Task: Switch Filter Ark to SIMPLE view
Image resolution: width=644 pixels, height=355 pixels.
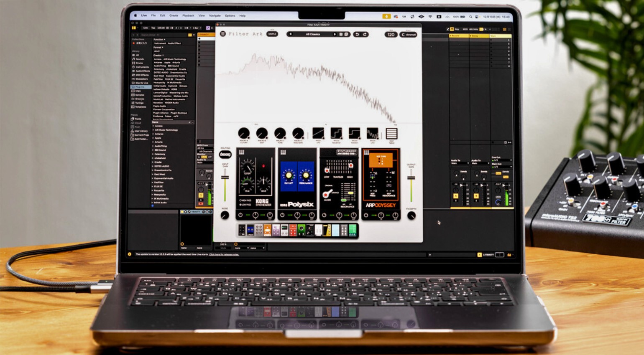Action: (x=272, y=35)
